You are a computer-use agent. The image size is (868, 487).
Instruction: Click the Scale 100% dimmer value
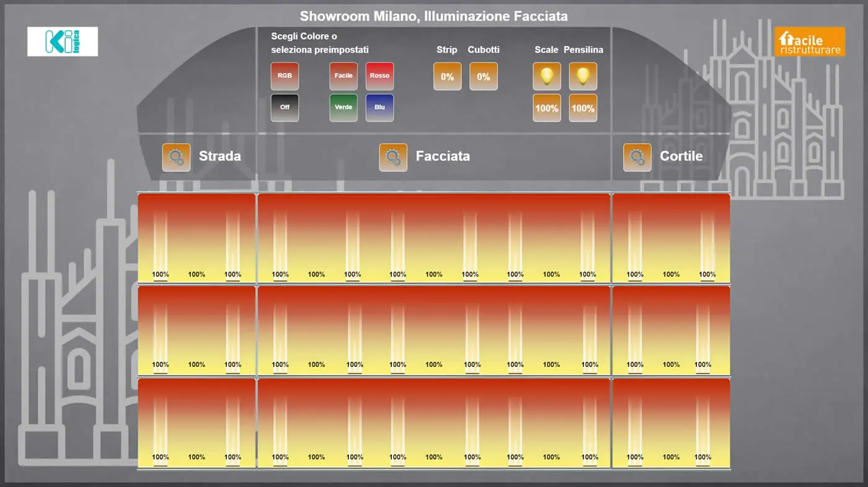[x=546, y=108]
